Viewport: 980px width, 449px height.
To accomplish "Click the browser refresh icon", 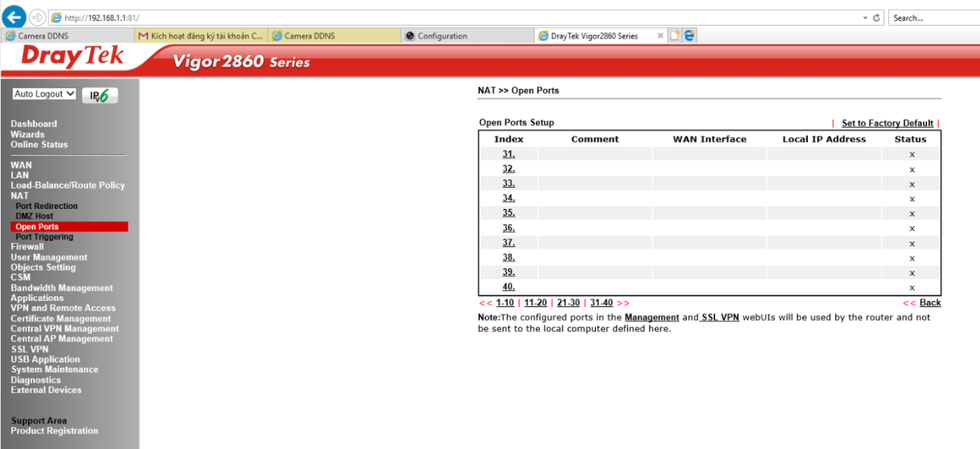I will (x=877, y=17).
